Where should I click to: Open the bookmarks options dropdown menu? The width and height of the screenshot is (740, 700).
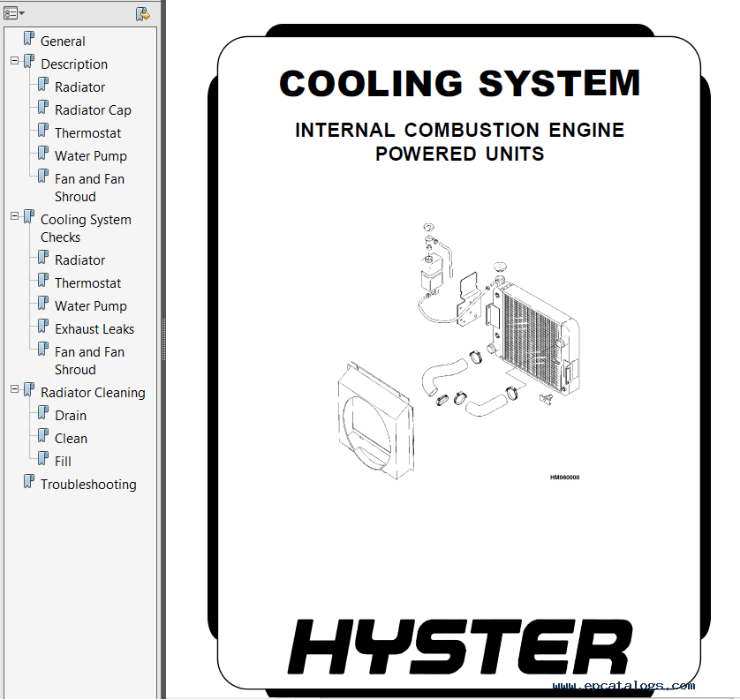point(13,13)
